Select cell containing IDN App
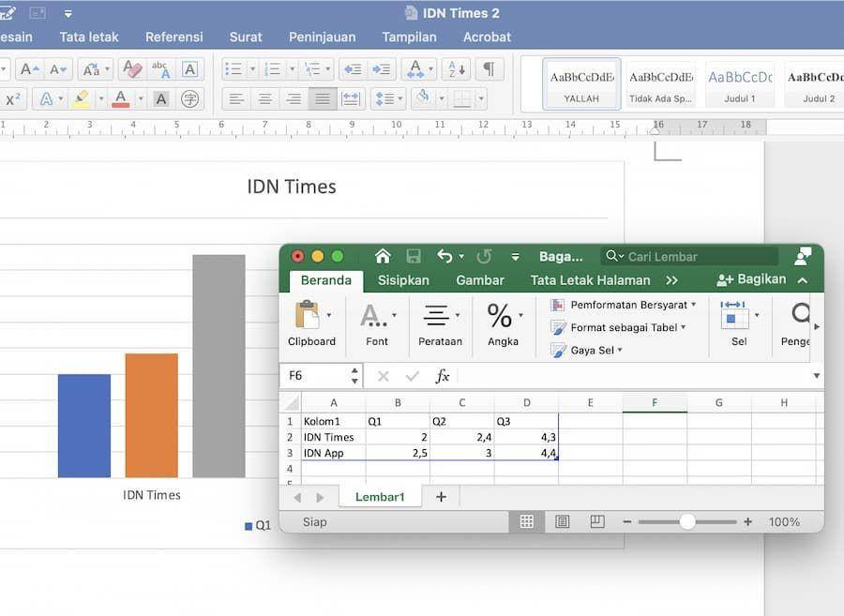The height and width of the screenshot is (616, 844). [334, 453]
